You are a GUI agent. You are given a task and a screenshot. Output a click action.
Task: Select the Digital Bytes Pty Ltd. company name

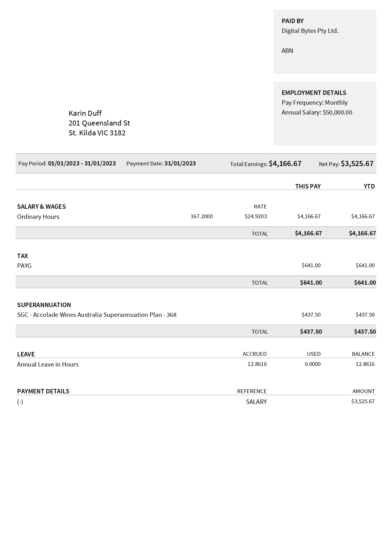(x=310, y=31)
